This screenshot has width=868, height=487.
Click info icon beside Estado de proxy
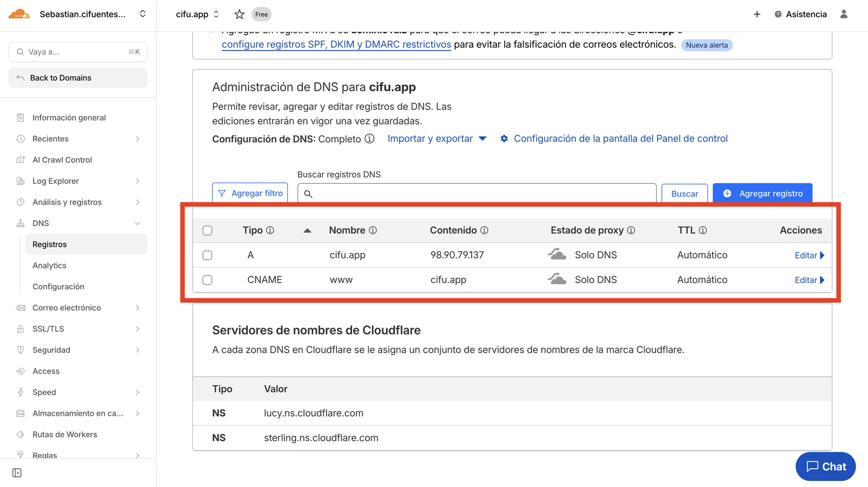point(631,230)
